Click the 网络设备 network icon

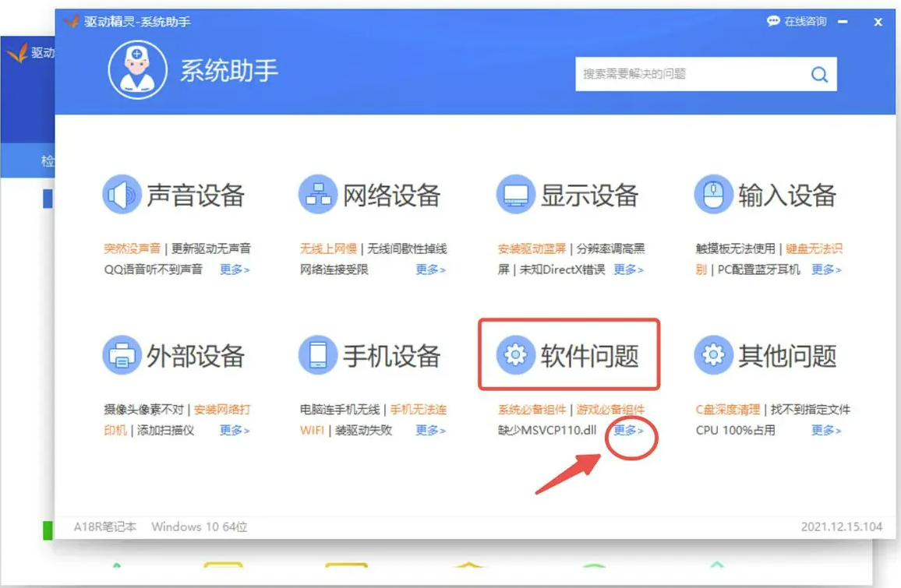318,195
